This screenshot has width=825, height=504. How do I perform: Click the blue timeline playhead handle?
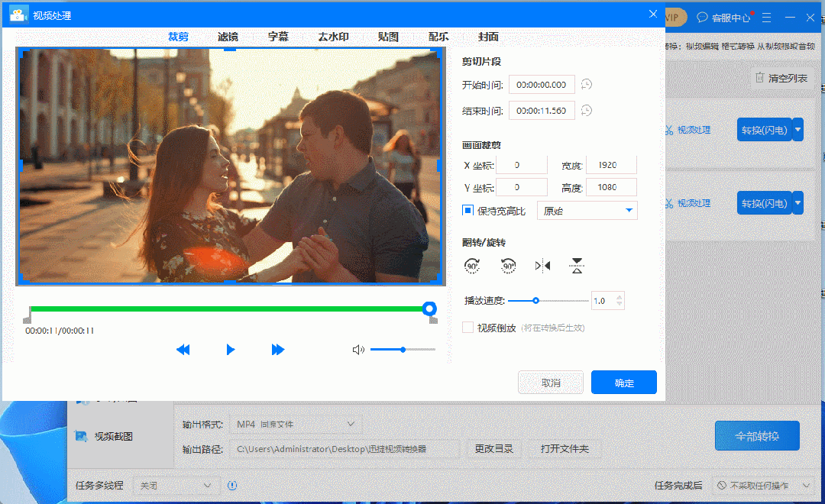click(429, 309)
